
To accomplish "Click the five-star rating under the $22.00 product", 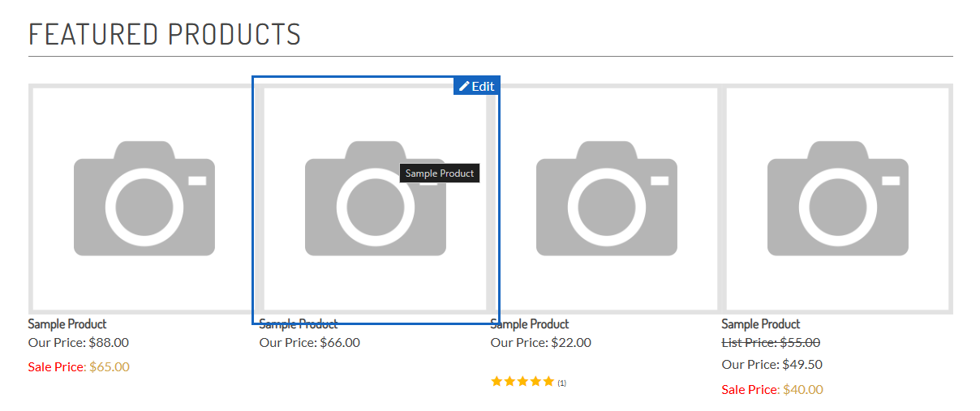I will [522, 381].
